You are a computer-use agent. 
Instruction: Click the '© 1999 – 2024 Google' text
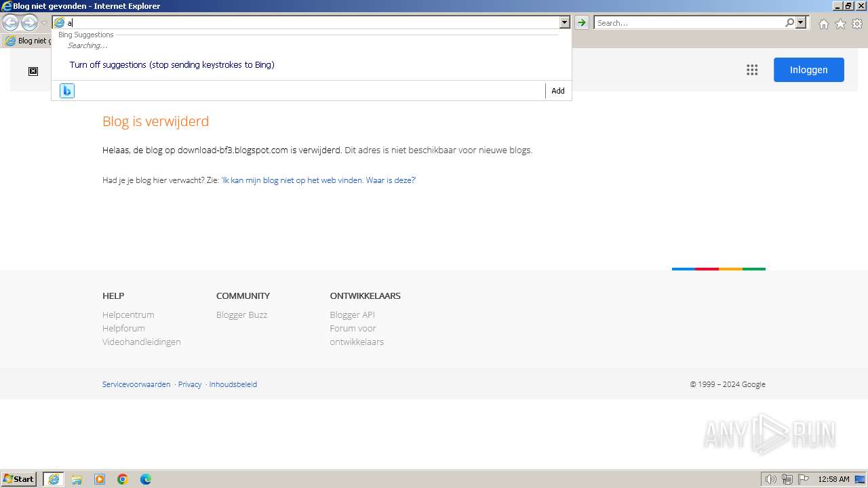tap(728, 384)
